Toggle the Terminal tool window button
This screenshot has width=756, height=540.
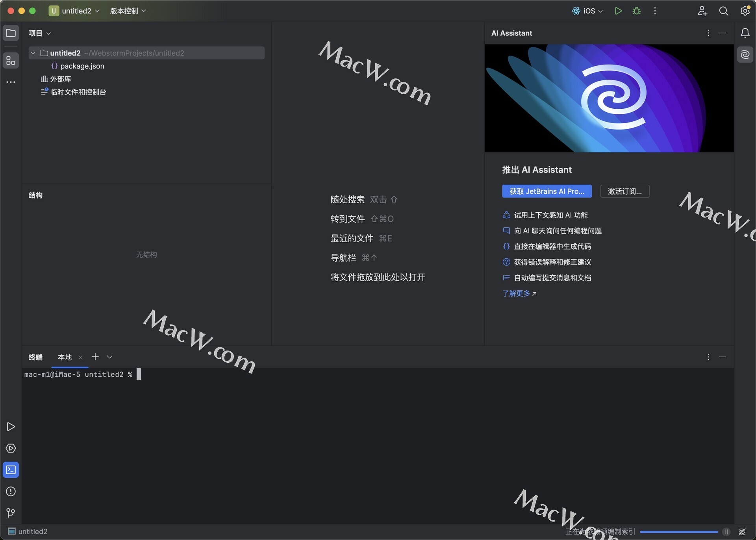pyautogui.click(x=11, y=470)
